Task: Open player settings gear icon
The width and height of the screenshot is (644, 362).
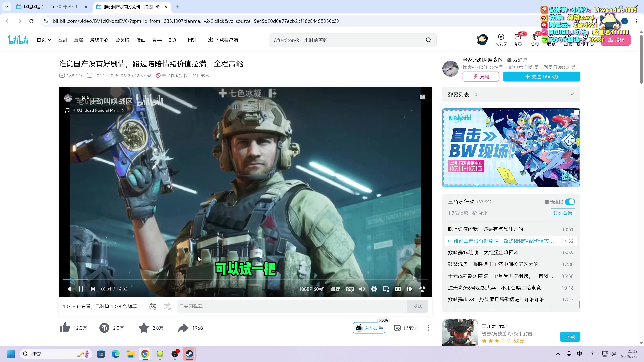Action: coord(374,289)
